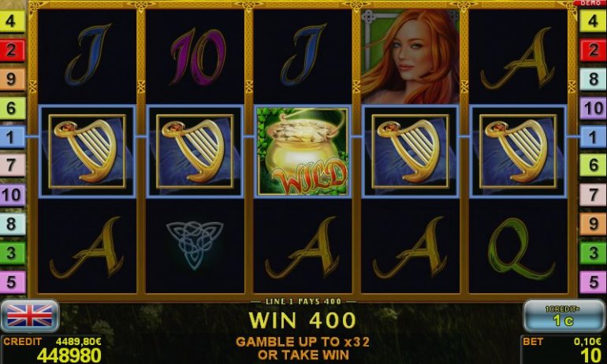
Task: Click the purple payline 10 marker on right
Action: point(593,108)
